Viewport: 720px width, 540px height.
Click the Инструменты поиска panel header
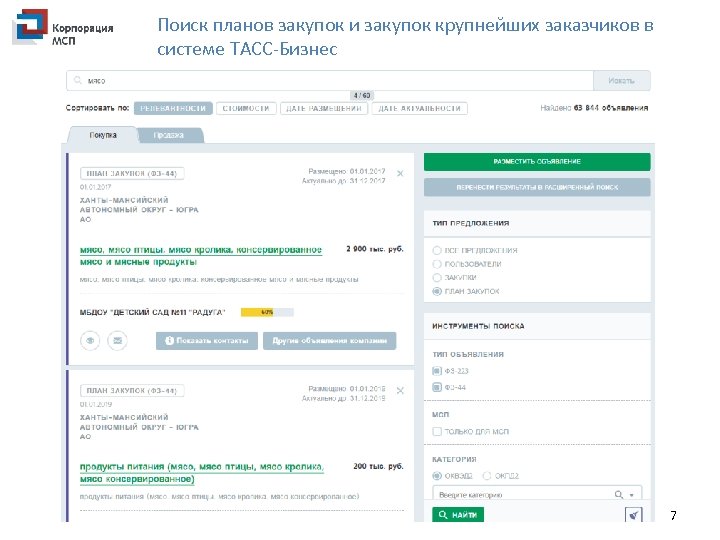(537, 326)
